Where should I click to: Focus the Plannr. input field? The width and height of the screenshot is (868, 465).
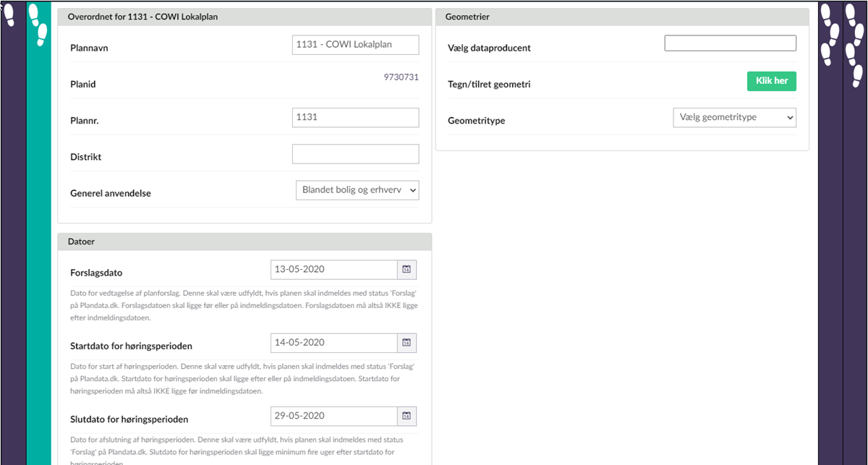point(355,117)
